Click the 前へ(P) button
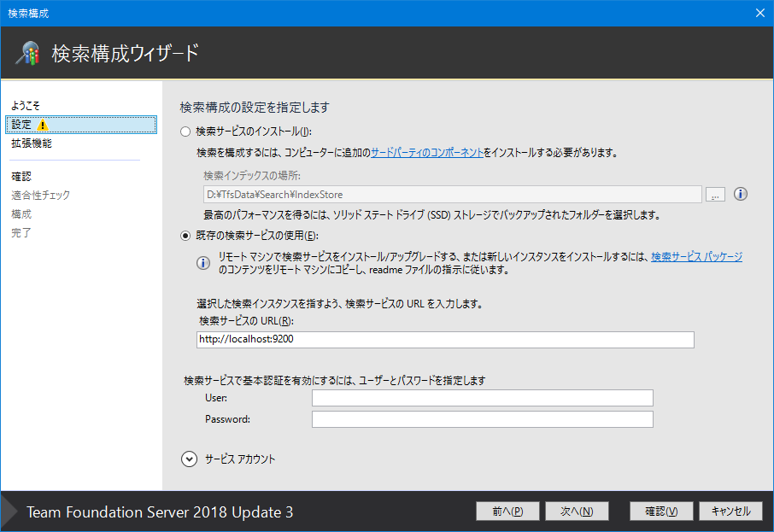Screen dimensions: 774x532 pos(507,512)
